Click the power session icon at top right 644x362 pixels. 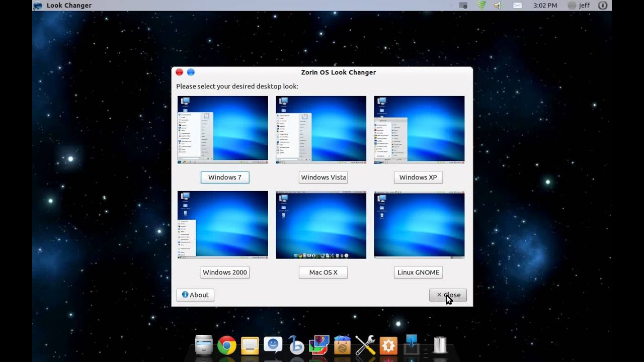(603, 6)
